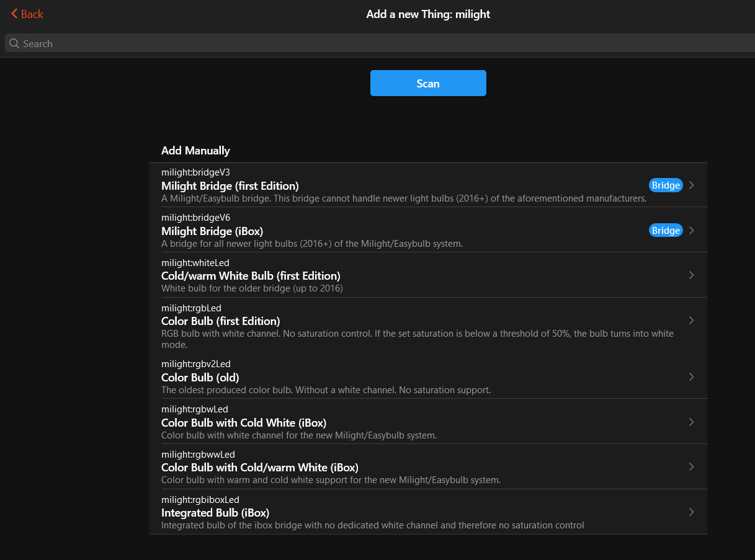The image size is (755, 560).
Task: Select milight:whiteLed thing identifier row
Action: [x=195, y=263]
